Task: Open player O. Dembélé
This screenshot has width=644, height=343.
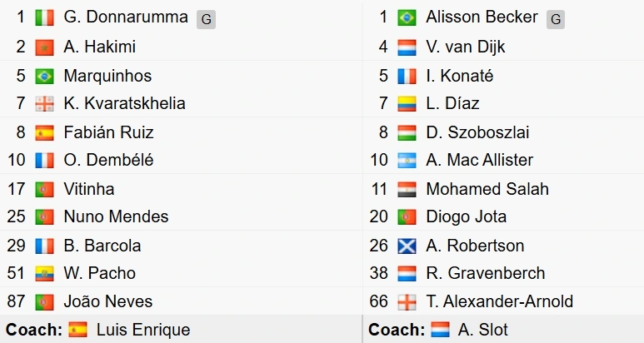Action: click(108, 160)
